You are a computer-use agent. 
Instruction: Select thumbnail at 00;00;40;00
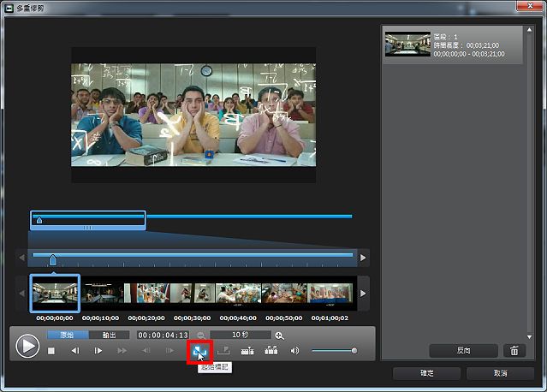238,293
